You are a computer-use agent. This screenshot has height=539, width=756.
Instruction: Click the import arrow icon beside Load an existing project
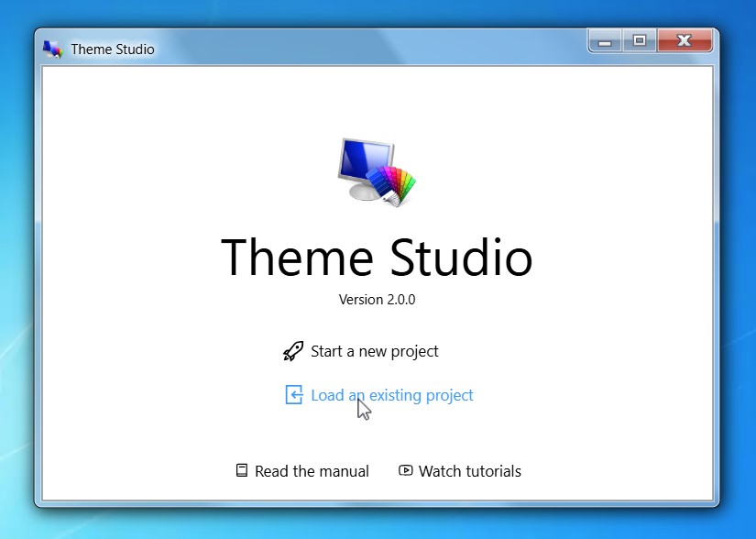click(x=294, y=394)
